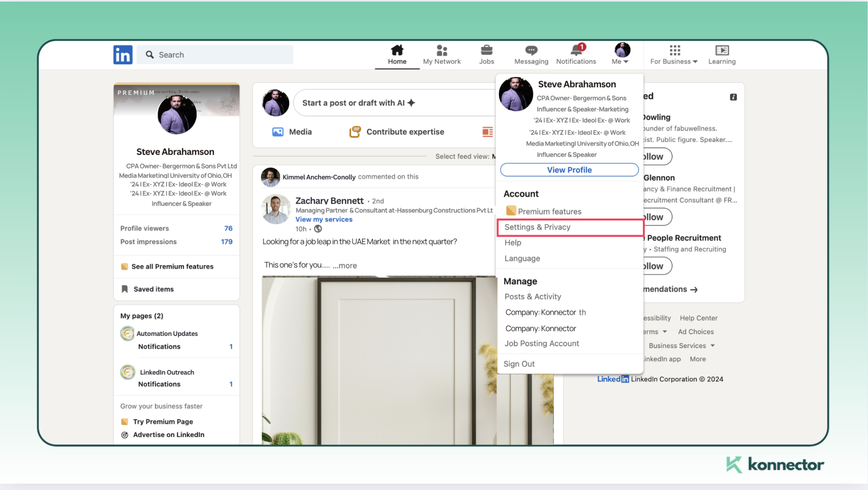Select Settings & Privacy from the menu

pyautogui.click(x=537, y=227)
